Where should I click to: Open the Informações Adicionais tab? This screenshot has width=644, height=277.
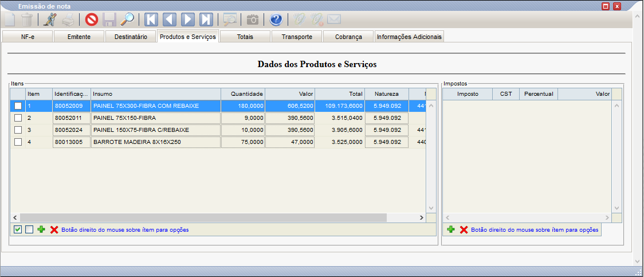(409, 37)
